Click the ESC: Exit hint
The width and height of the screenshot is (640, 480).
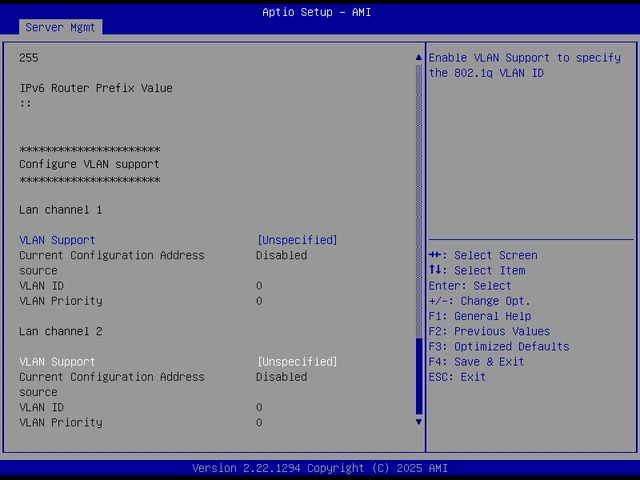point(457,377)
